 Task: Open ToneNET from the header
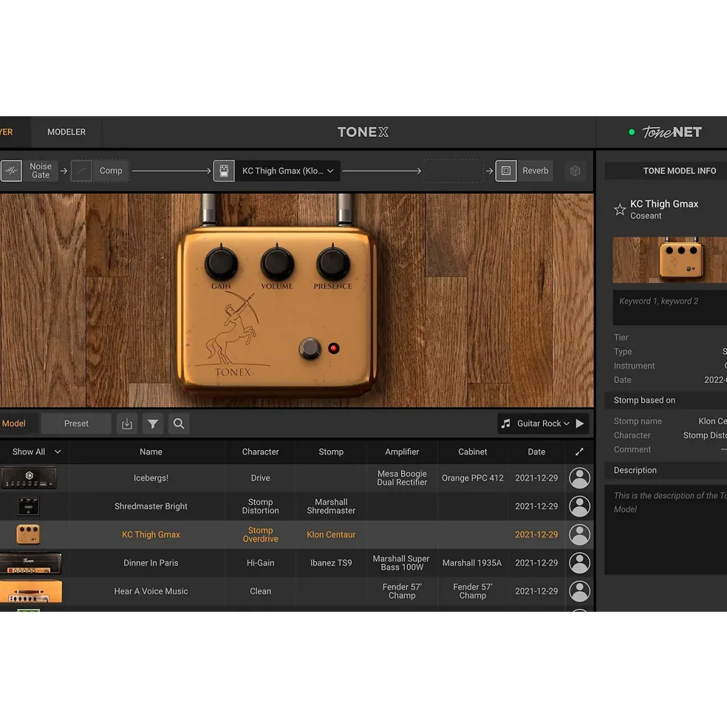(x=672, y=132)
